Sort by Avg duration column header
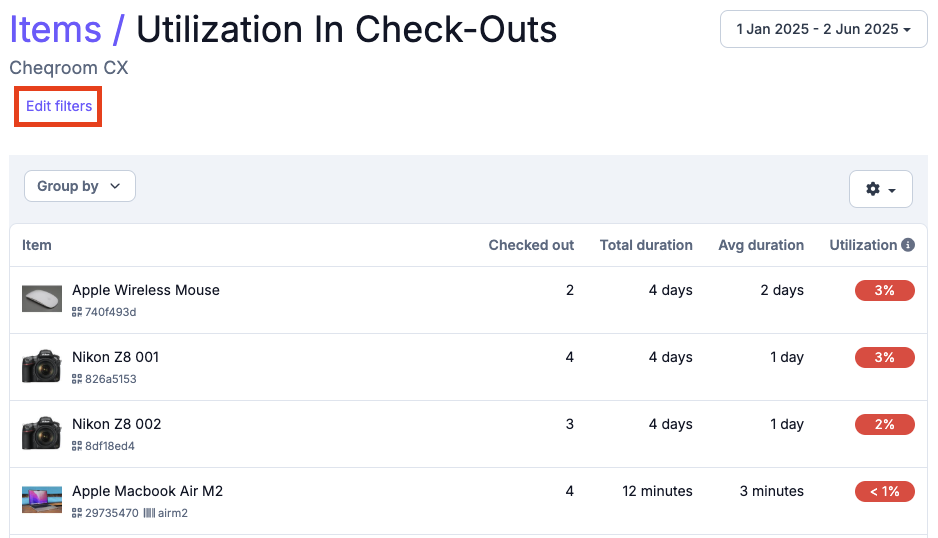Viewport: 938px width, 538px height. tap(761, 245)
